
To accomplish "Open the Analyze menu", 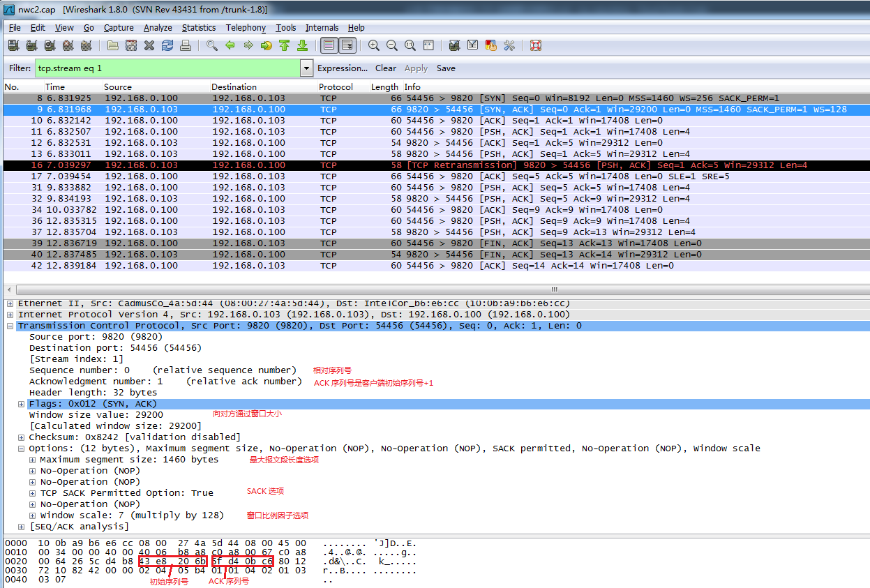I will [158, 28].
